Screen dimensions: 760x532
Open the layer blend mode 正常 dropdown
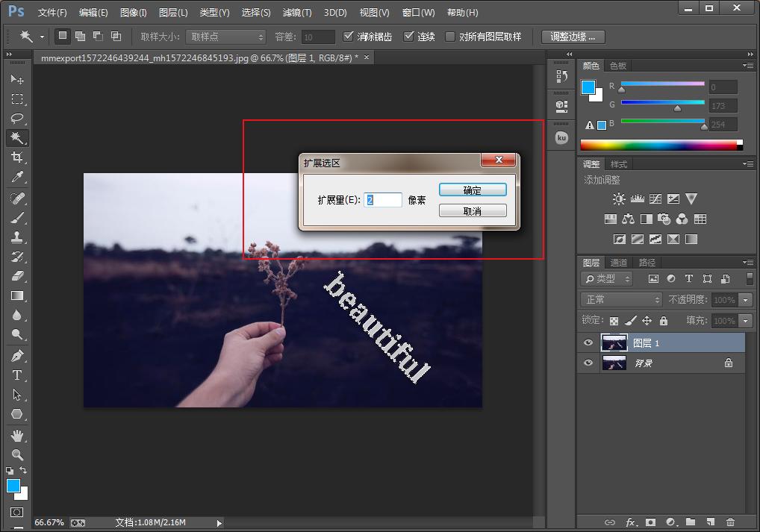(621, 299)
